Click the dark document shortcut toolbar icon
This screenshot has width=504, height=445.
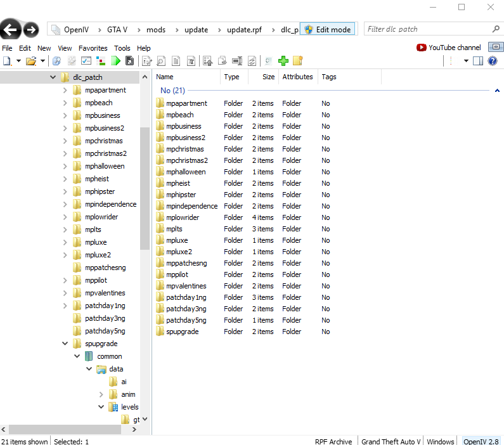(129, 61)
